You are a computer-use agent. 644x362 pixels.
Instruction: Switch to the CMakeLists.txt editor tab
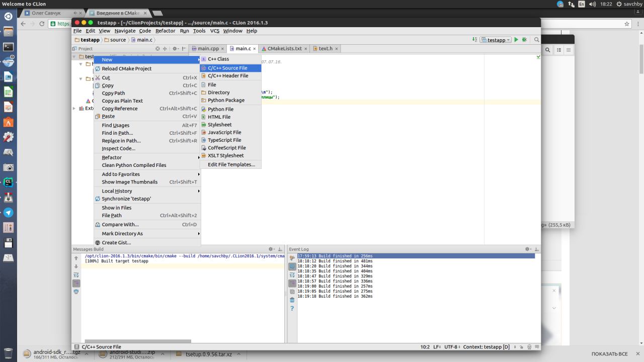[x=284, y=49]
